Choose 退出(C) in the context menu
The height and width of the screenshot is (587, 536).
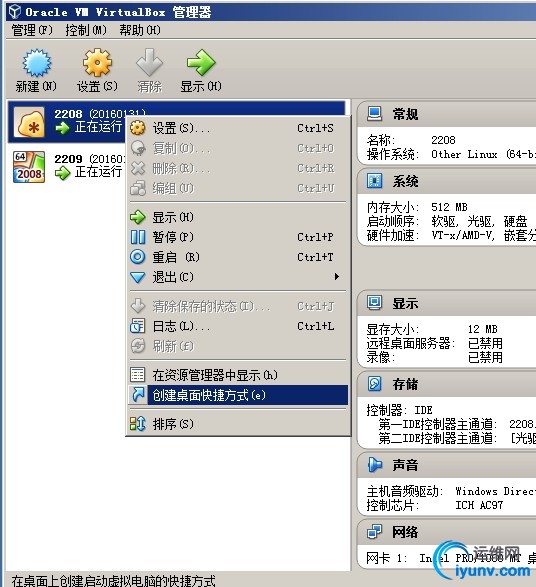click(x=238, y=277)
